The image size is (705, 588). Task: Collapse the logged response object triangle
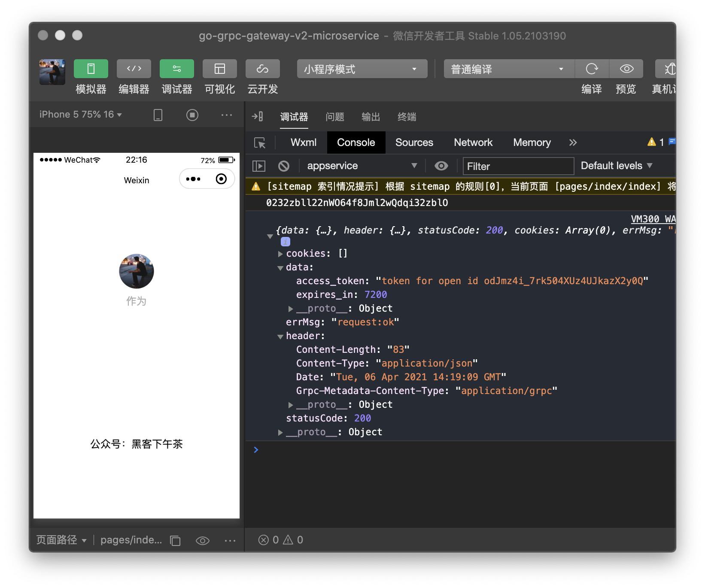coord(270,236)
